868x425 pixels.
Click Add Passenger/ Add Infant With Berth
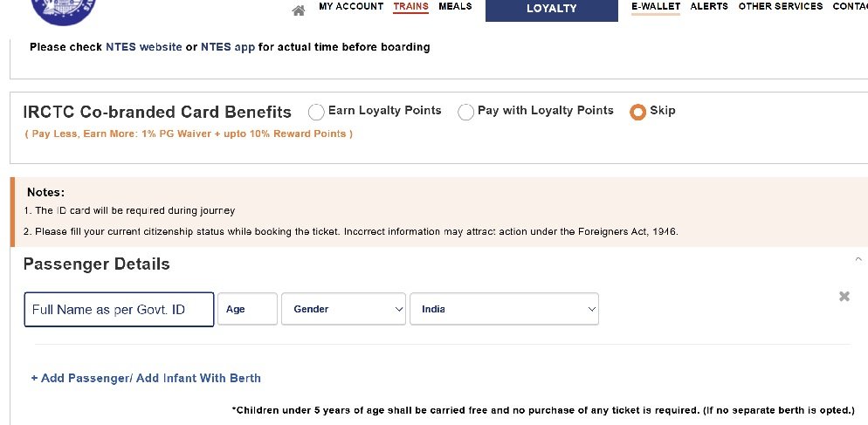[x=146, y=378]
